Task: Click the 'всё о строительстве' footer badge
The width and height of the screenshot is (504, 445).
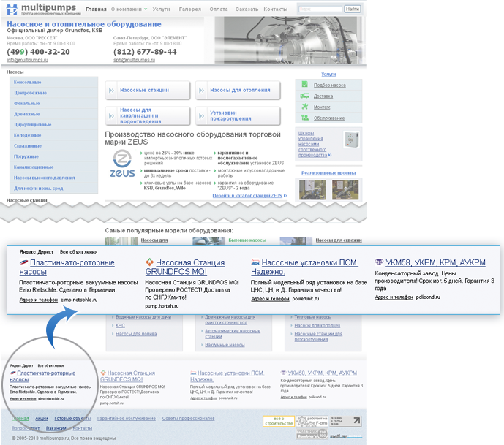Action: pos(279,421)
